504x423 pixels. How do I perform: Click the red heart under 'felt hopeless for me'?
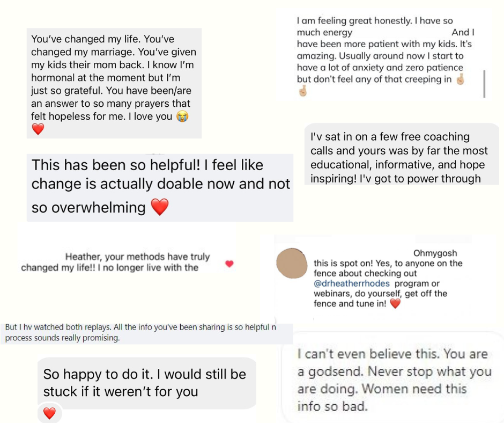coord(38,129)
